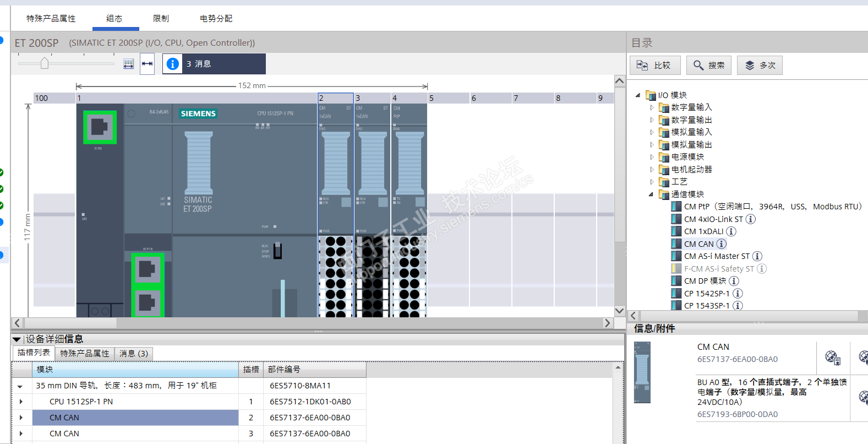Click the fit-to-view icon in the toolbar
Image resolution: width=868 pixels, height=444 pixels.
click(128, 64)
